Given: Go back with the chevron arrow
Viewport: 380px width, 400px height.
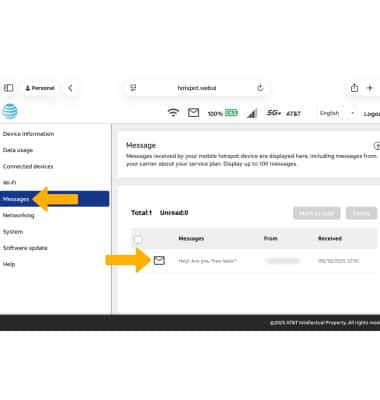Looking at the screenshot, I should [x=70, y=88].
